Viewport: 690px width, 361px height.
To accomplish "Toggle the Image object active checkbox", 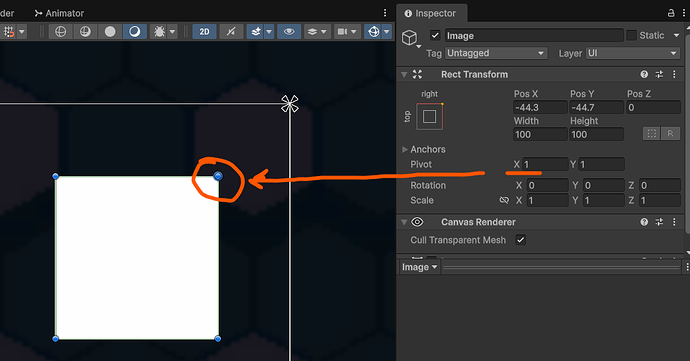I will pos(435,35).
